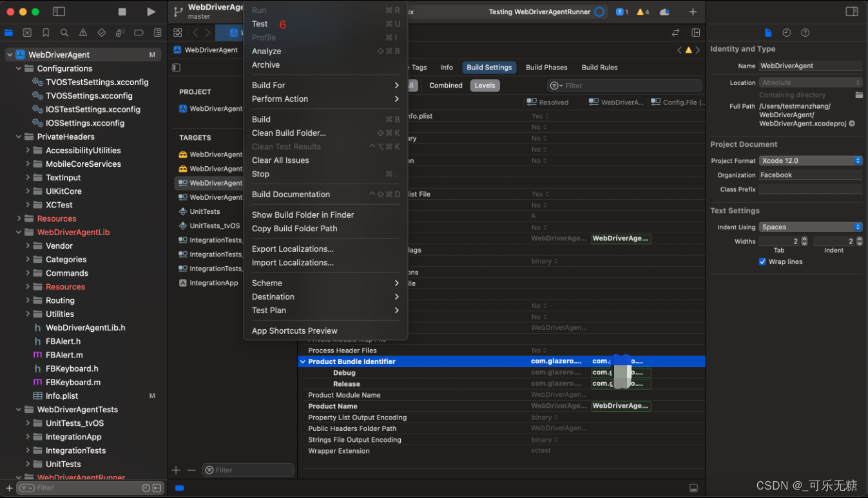Show the File inspector tab icon
The width and height of the screenshot is (868, 498).
pyautogui.click(x=768, y=32)
